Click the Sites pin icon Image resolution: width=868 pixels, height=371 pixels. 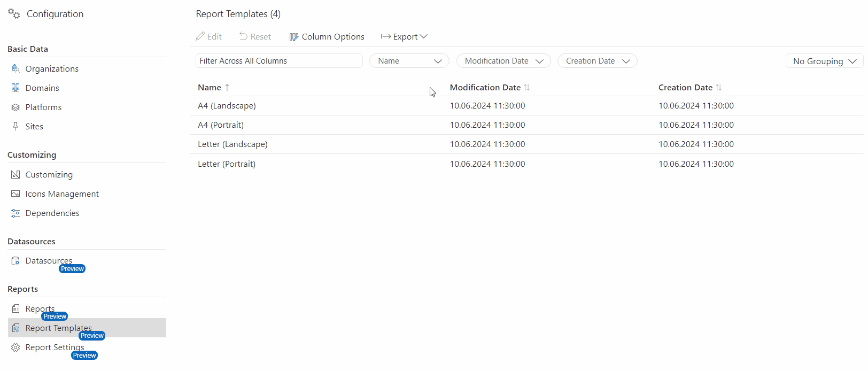(x=15, y=126)
